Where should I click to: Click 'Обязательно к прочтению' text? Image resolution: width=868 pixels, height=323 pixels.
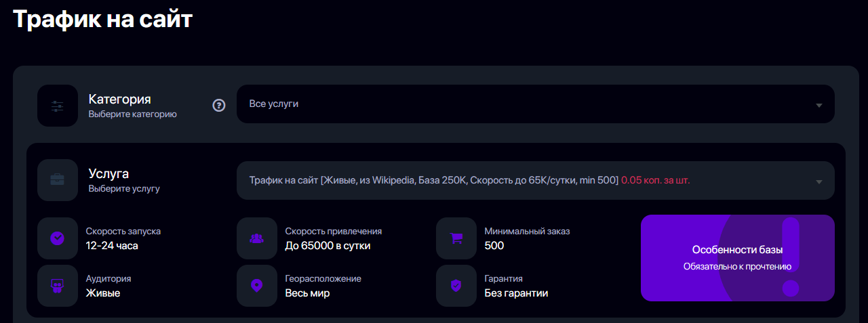coord(738,267)
